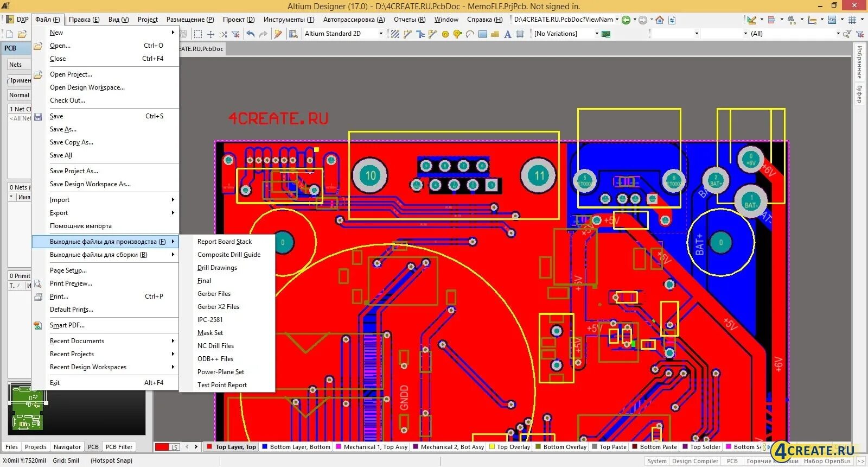Click the Refresh document page icon
Viewport: 868px width, 467px height.
point(672,20)
